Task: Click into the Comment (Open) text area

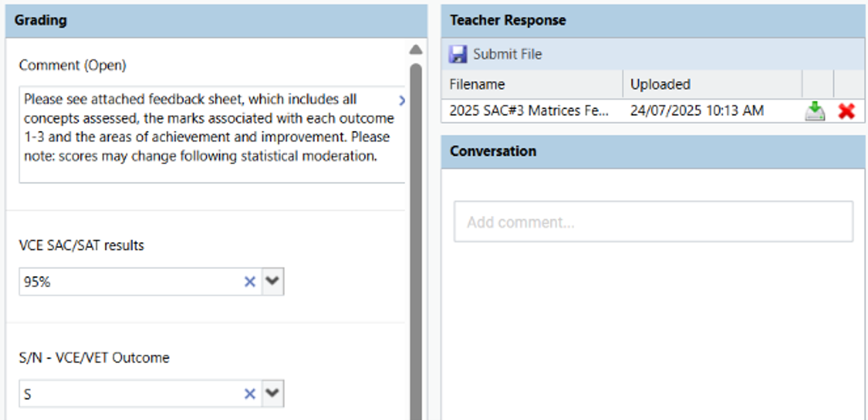Action: pos(211,135)
